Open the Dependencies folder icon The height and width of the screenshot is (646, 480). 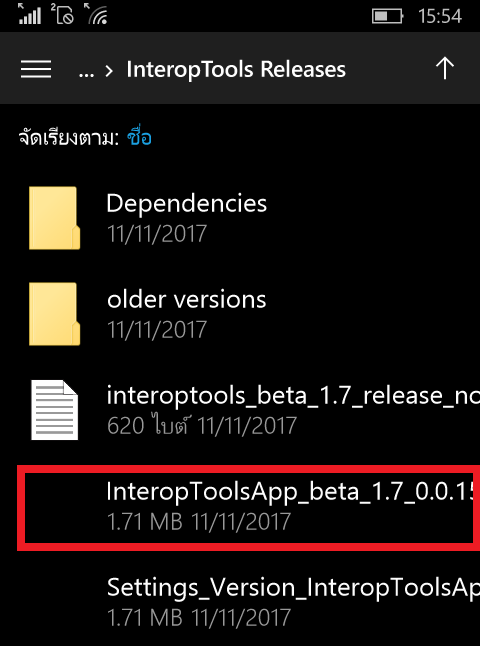point(54,218)
